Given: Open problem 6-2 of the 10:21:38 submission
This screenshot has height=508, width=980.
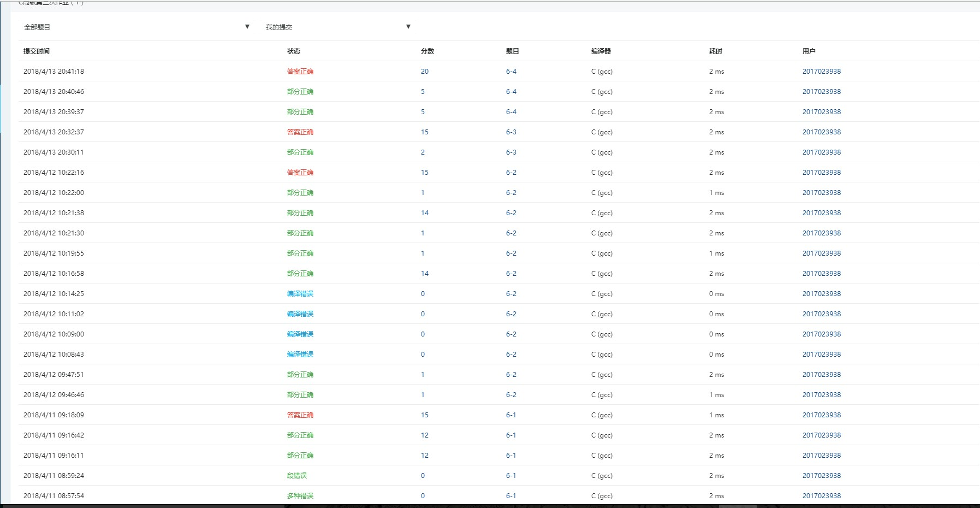Looking at the screenshot, I should pos(511,213).
